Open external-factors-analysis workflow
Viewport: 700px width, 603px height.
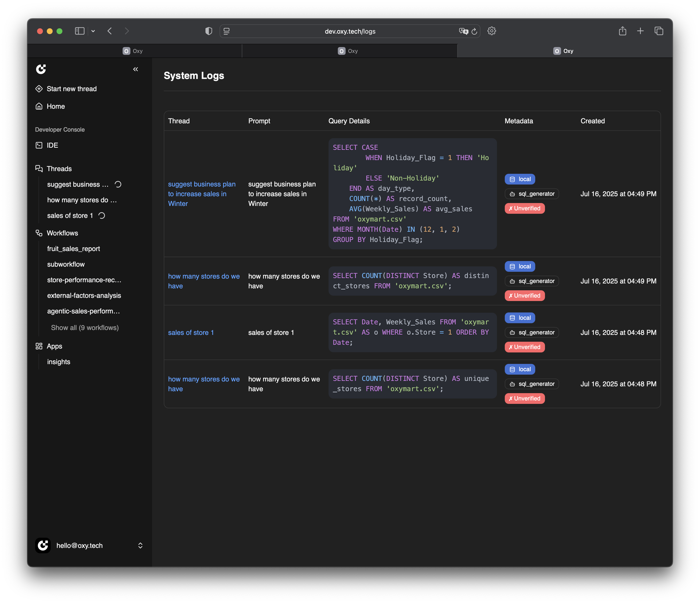[84, 296]
